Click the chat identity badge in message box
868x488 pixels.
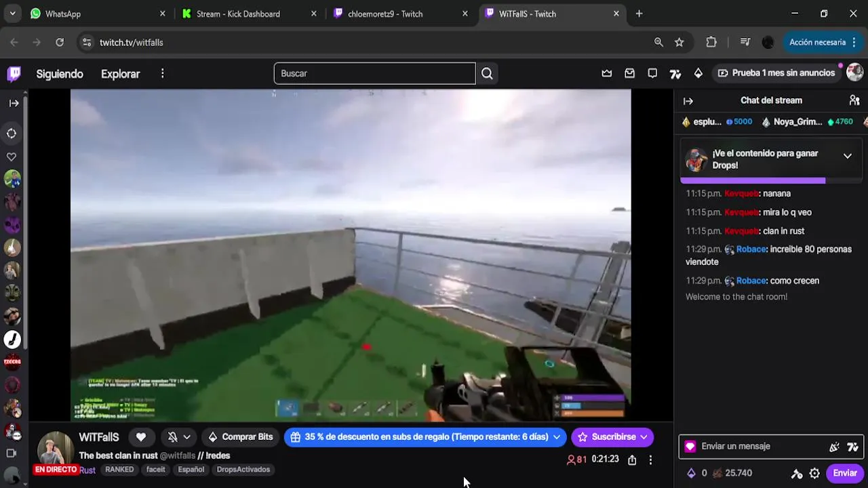point(690,447)
